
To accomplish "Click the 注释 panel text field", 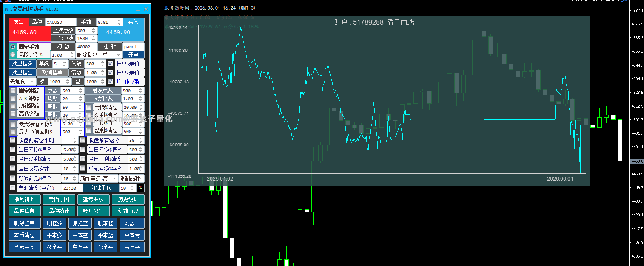I will pos(134,47).
